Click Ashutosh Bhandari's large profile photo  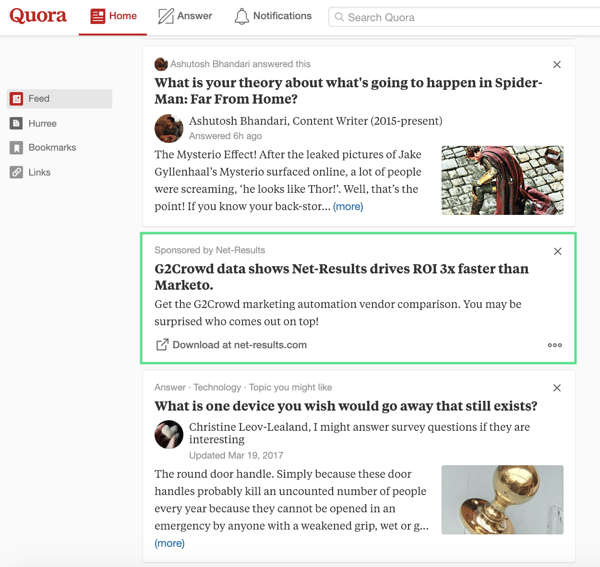169,128
